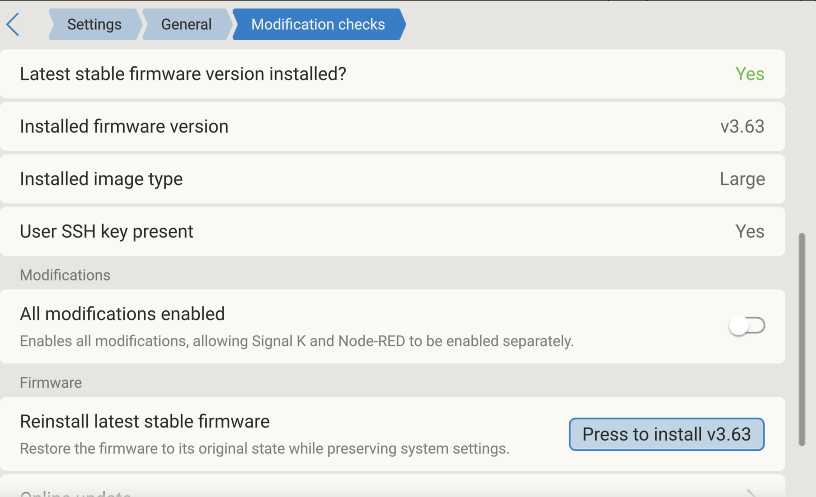816x497 pixels.
Task: Click the Large image type value
Action: [x=742, y=179]
